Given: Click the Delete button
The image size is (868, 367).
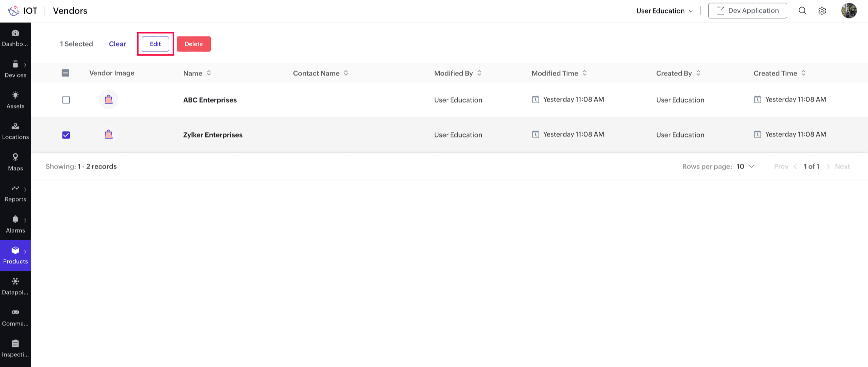Looking at the screenshot, I should (193, 44).
